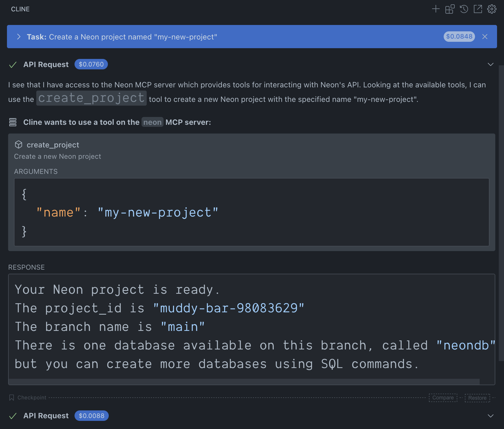This screenshot has width=504, height=429.
Task: Click the Compare checkpoint button
Action: click(443, 398)
